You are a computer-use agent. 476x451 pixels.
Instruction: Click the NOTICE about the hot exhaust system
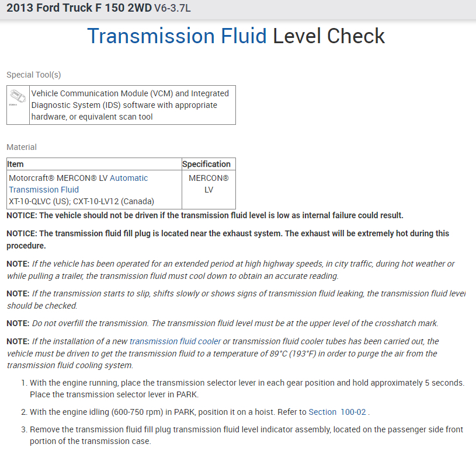coord(228,239)
